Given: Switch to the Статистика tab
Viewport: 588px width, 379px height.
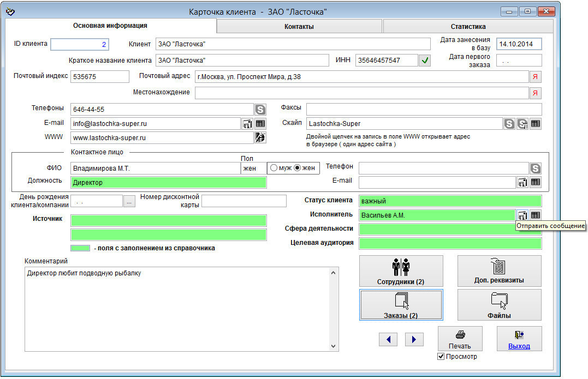Looking at the screenshot, I should [x=468, y=26].
